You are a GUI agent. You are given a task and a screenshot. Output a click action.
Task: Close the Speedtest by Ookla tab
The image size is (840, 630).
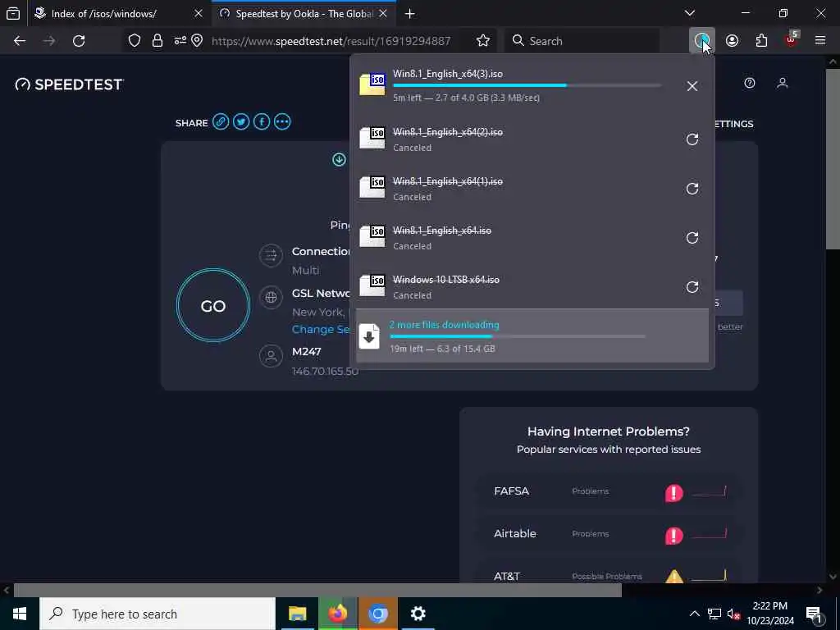tap(383, 14)
